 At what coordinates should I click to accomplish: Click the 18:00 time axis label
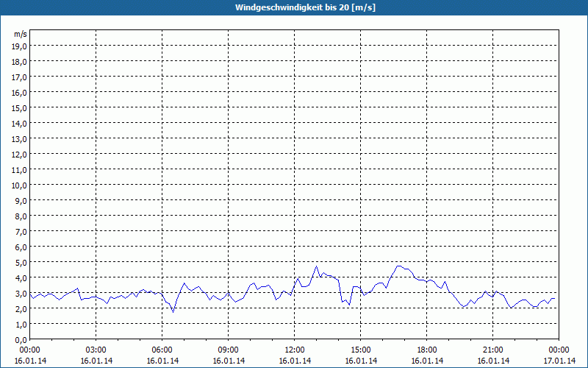point(427,350)
